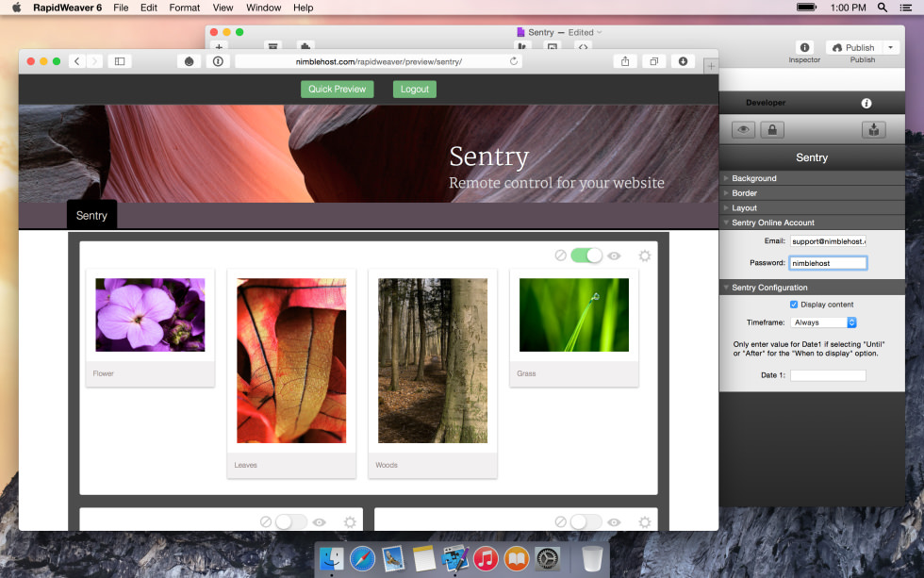Select the Sentry navigation tab on the page

91,215
